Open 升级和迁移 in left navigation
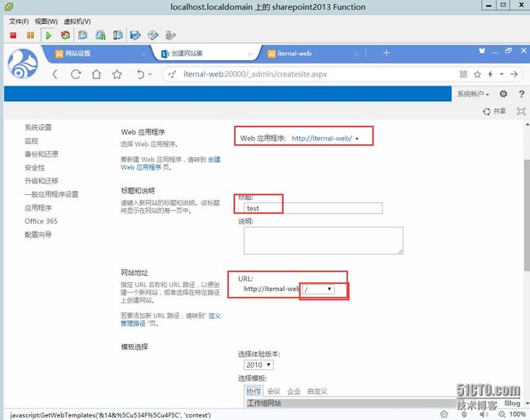Image resolution: width=530 pixels, height=420 pixels. pyautogui.click(x=42, y=181)
